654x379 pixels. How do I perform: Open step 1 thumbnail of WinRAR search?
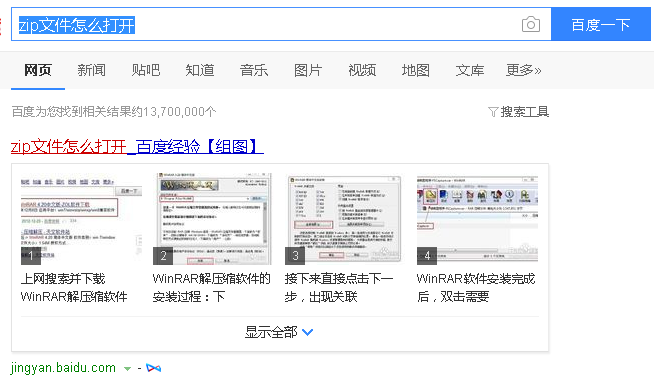(x=81, y=219)
